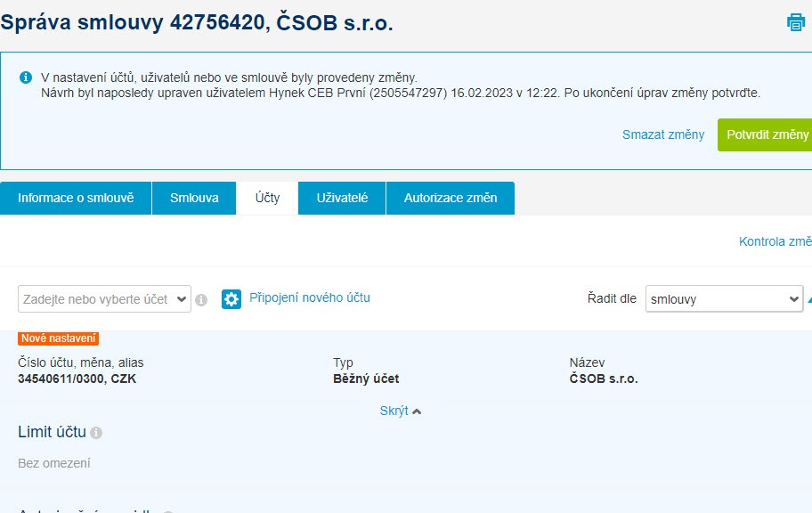The width and height of the screenshot is (812, 513).
Task: Open the Kontrola změn link
Action: click(775, 241)
